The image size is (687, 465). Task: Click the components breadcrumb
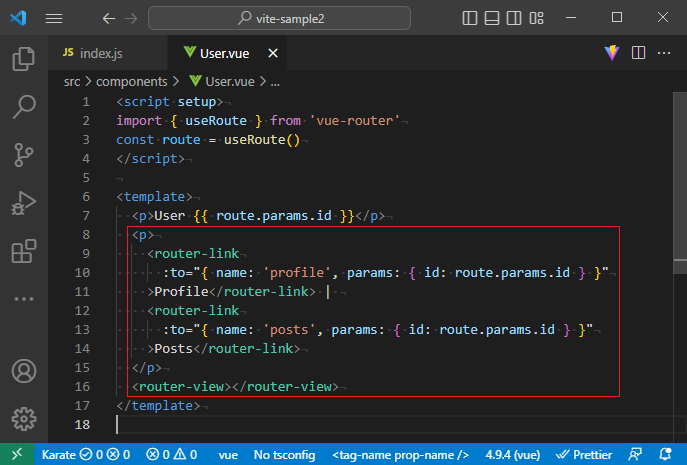[x=131, y=82]
